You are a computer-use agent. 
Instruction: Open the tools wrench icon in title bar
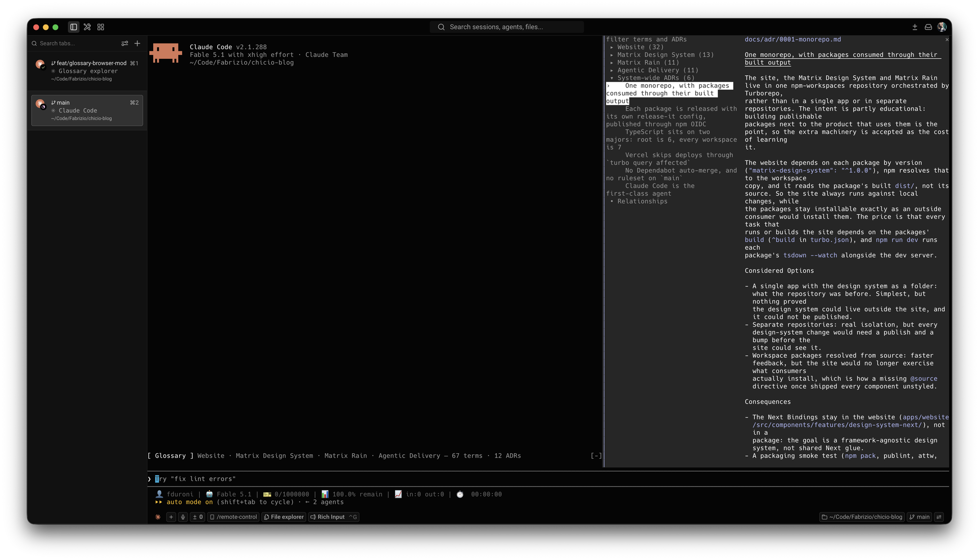click(87, 27)
